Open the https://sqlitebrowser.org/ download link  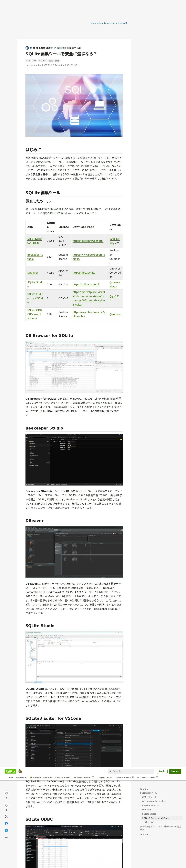[x=88, y=241]
